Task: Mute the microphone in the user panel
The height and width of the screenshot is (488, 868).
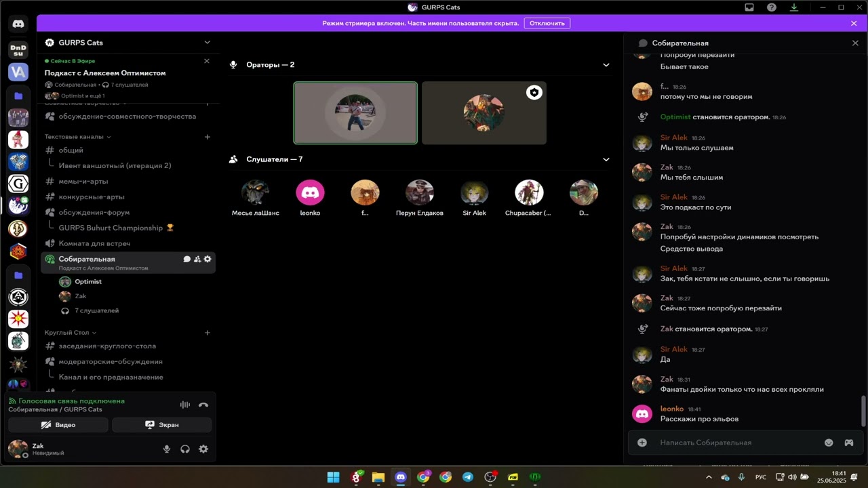Action: tap(167, 449)
